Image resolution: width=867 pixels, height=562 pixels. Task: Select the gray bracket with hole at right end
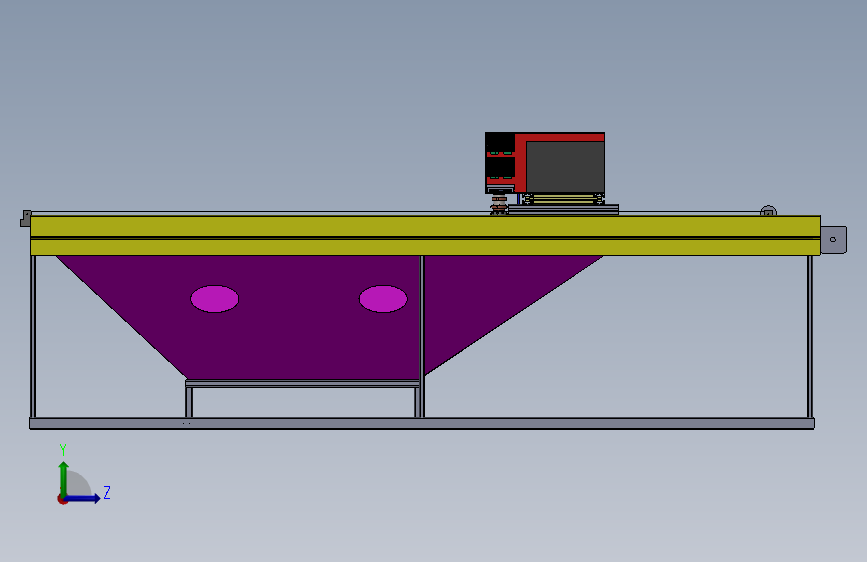833,240
